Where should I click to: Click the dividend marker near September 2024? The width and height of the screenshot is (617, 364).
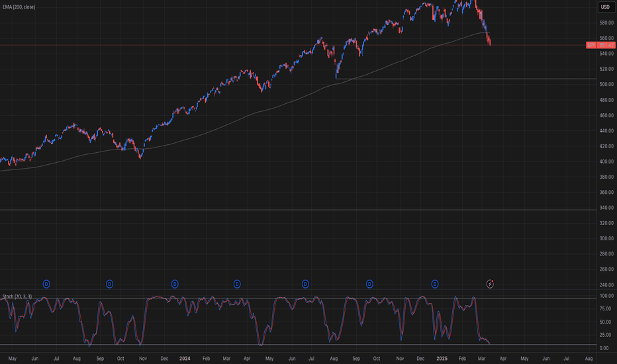[x=369, y=284]
